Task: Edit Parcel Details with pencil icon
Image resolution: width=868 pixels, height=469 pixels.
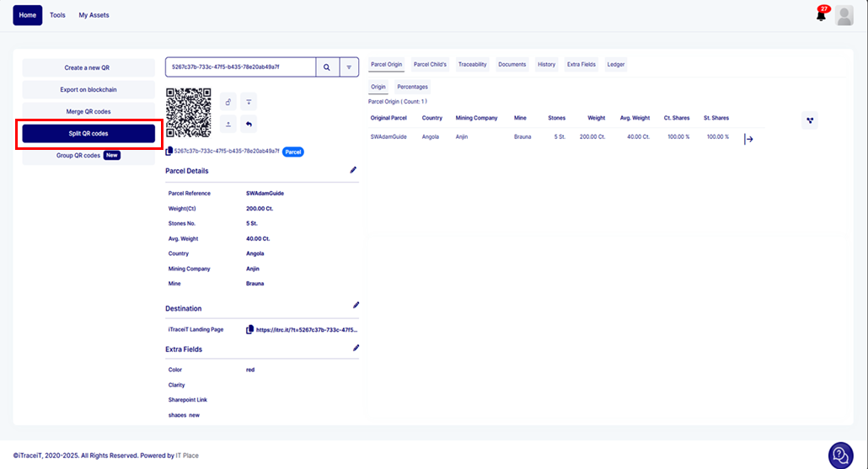Action: [x=354, y=170]
